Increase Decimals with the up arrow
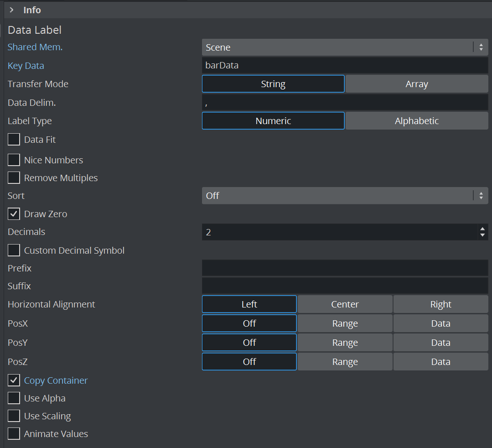Viewport: 492px width, 448px height. pos(482,229)
